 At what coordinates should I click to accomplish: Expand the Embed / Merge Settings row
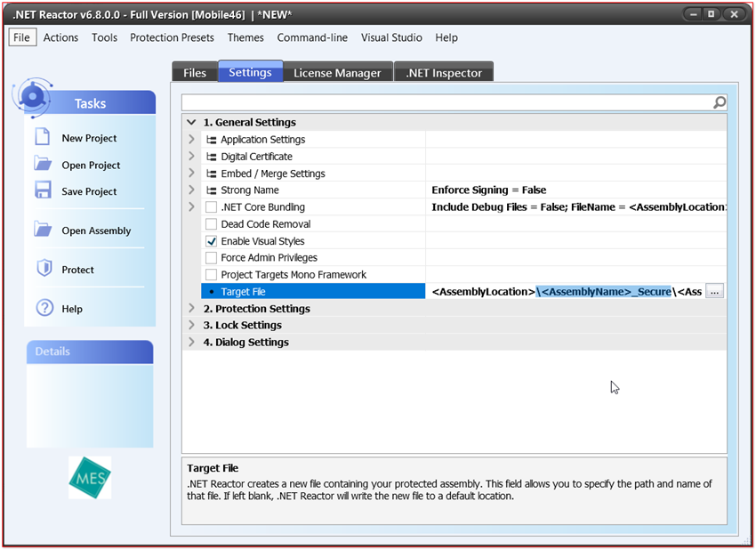point(191,173)
